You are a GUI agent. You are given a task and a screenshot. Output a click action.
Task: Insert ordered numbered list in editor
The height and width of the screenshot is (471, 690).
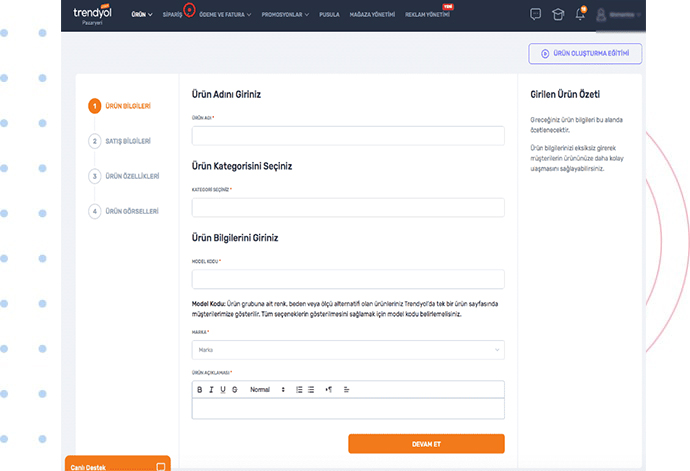click(x=299, y=390)
